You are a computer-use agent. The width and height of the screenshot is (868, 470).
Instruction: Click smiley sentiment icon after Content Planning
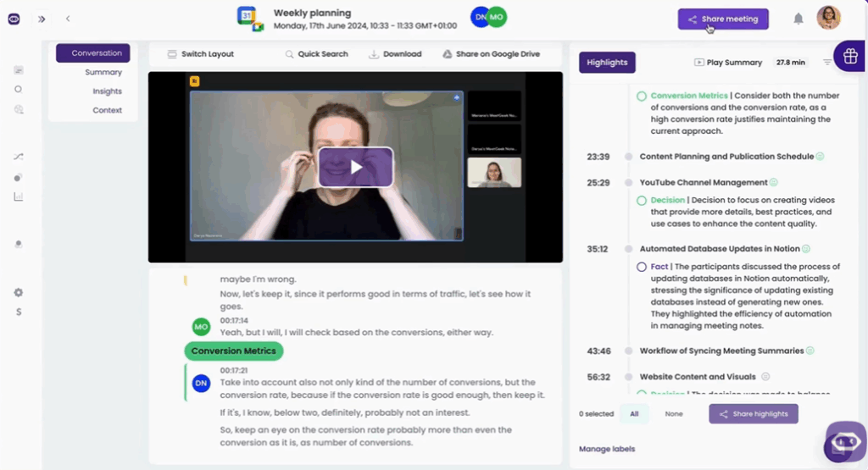(820, 157)
